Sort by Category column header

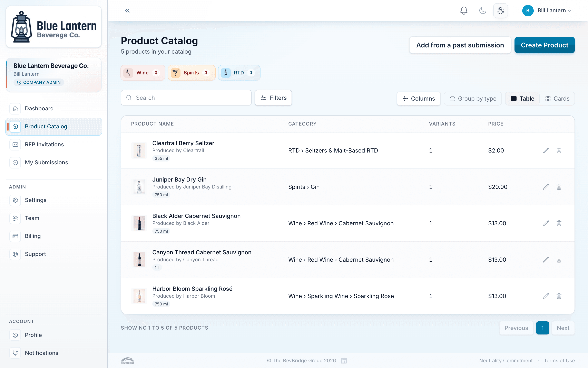click(302, 124)
